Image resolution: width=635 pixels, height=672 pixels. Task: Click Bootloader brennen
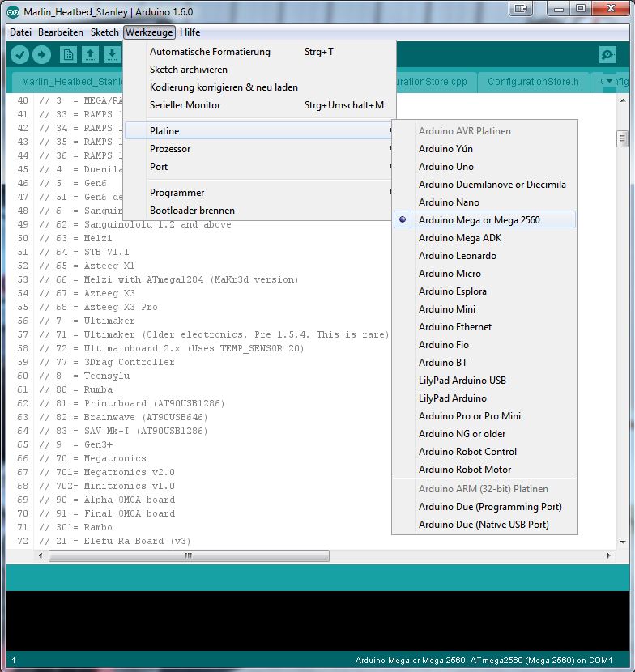pyautogui.click(x=259, y=211)
